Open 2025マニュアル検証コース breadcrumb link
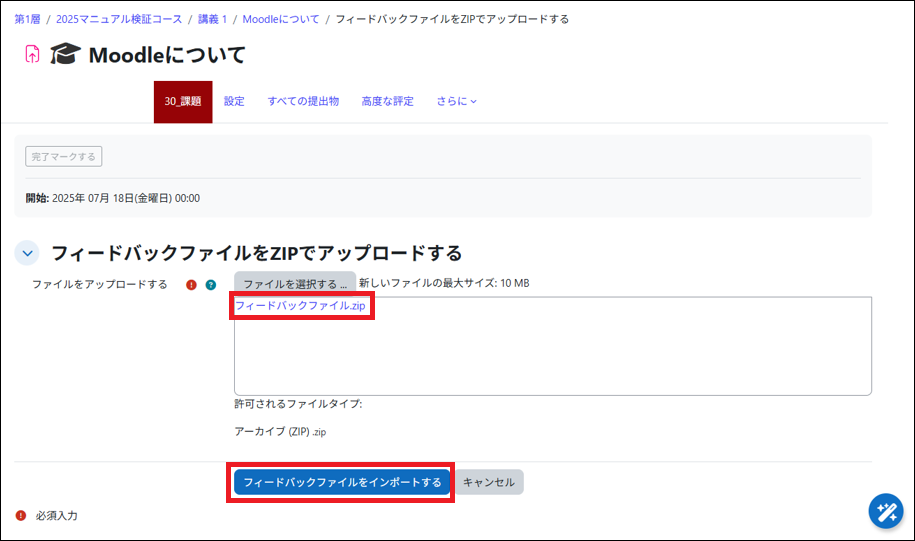The height and width of the screenshot is (541, 915). click(x=119, y=19)
